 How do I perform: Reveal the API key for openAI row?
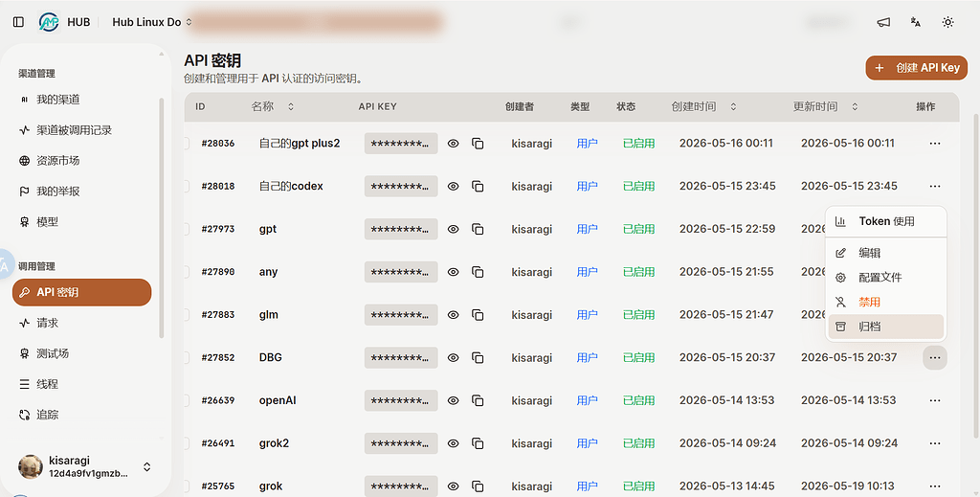[x=453, y=400]
